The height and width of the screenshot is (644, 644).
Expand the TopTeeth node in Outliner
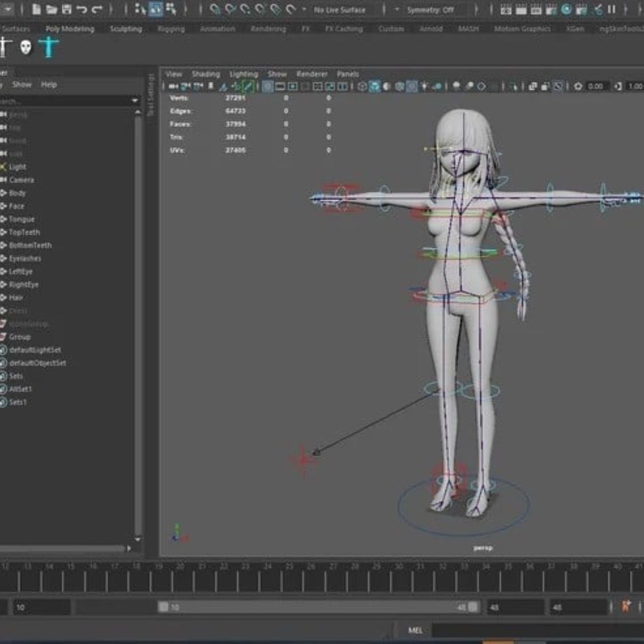3,232
